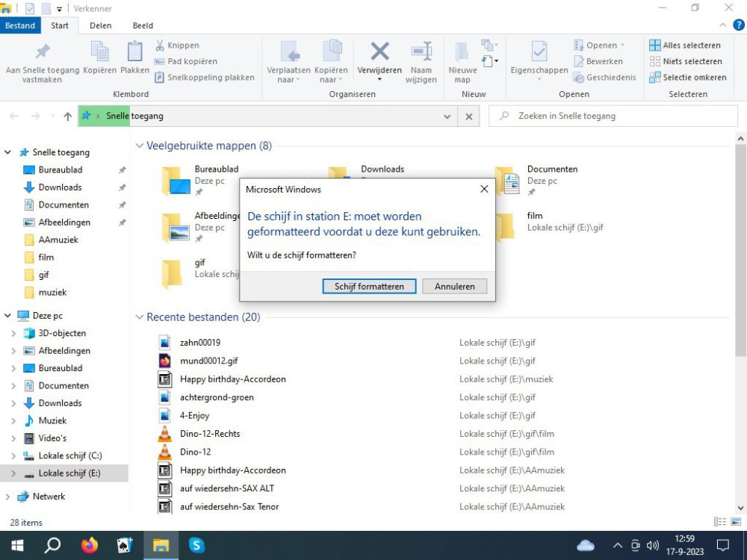This screenshot has height=560, width=747.
Task: Click the Plakken (paste) ribbon icon
Action: 134,52
